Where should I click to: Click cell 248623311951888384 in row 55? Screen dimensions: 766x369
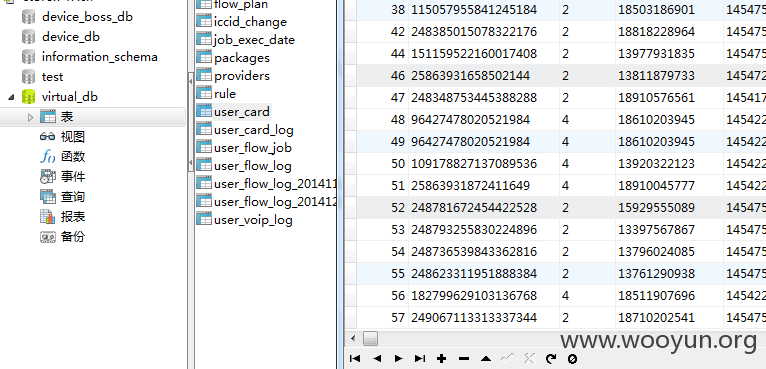(x=484, y=274)
